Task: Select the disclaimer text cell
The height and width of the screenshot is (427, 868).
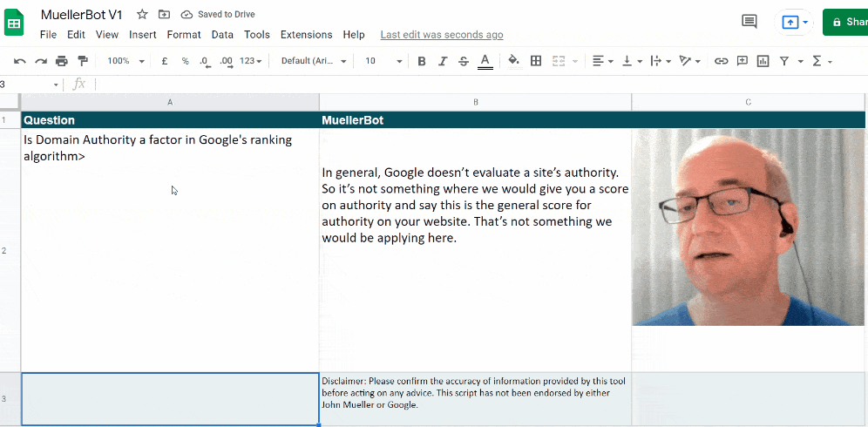Action: (x=476, y=398)
